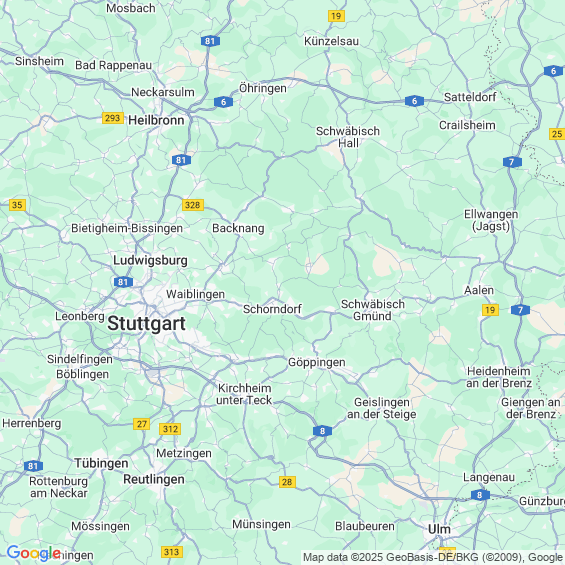Select the Heilbronn city label
565x565 pixels.
[x=156, y=120]
